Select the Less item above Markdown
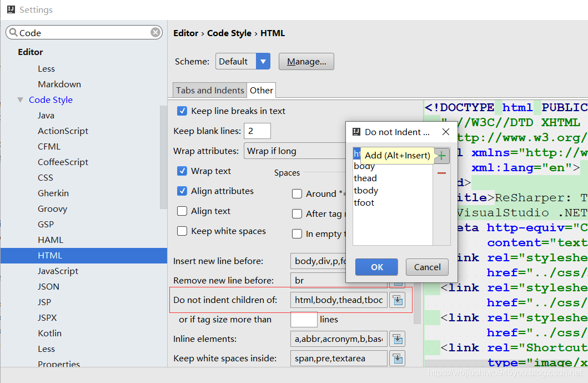The height and width of the screenshot is (383, 588). click(46, 69)
